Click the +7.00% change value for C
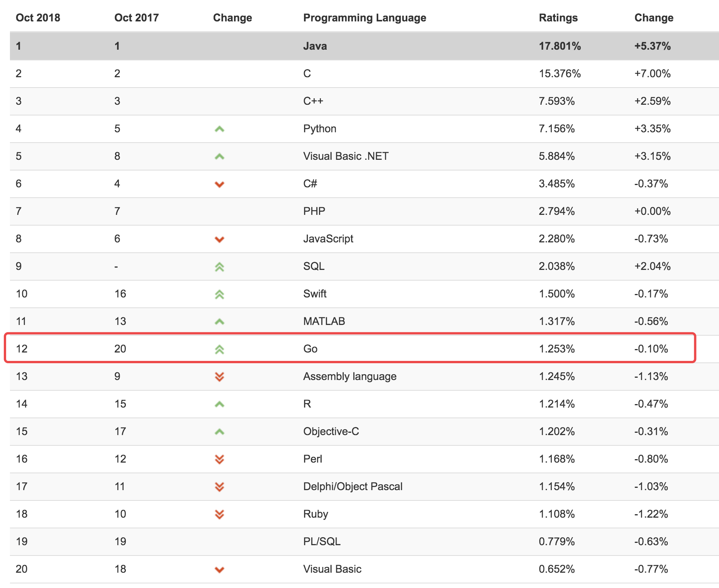Viewport: 719px width, 588px height. [652, 73]
